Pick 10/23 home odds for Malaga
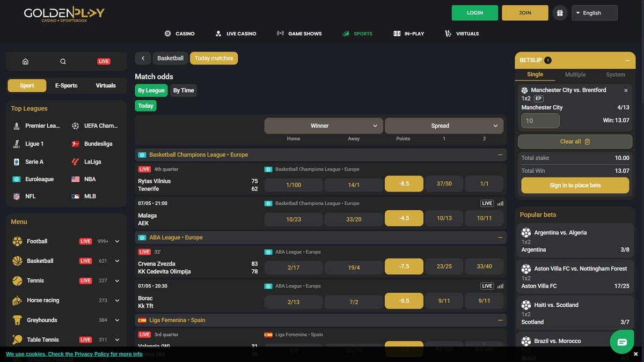Screen dimensions: 644x362 tap(294, 219)
